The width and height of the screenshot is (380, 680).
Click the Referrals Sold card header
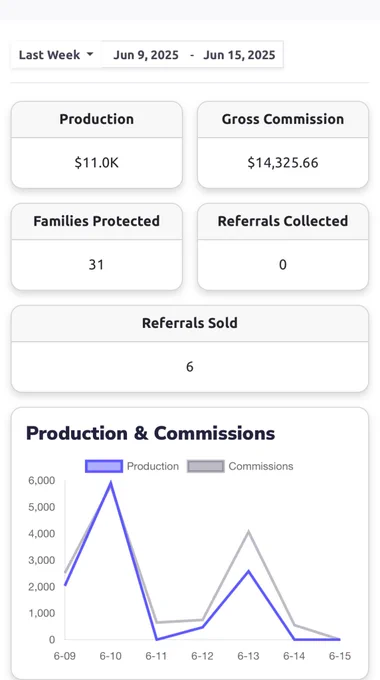(x=190, y=324)
